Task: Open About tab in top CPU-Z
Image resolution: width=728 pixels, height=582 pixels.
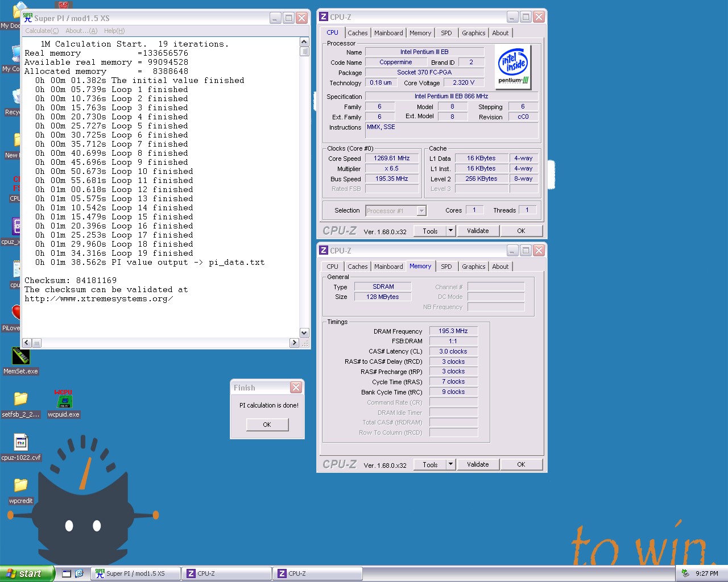Action: point(500,33)
